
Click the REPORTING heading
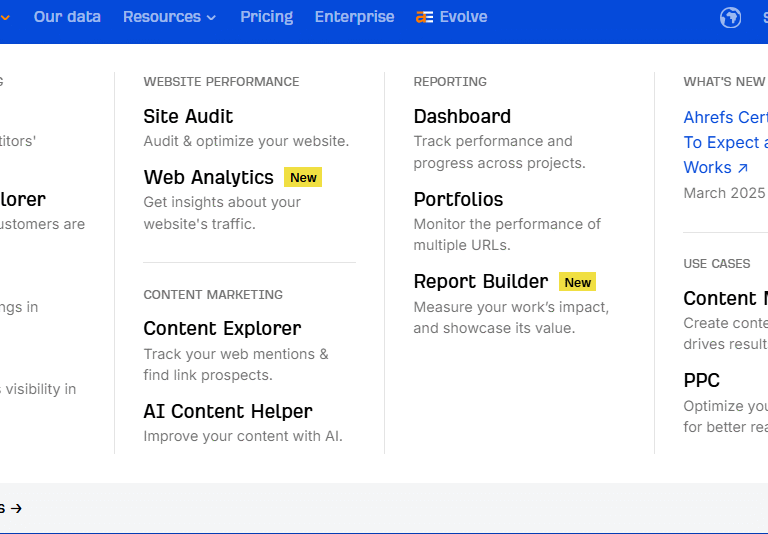coord(450,82)
